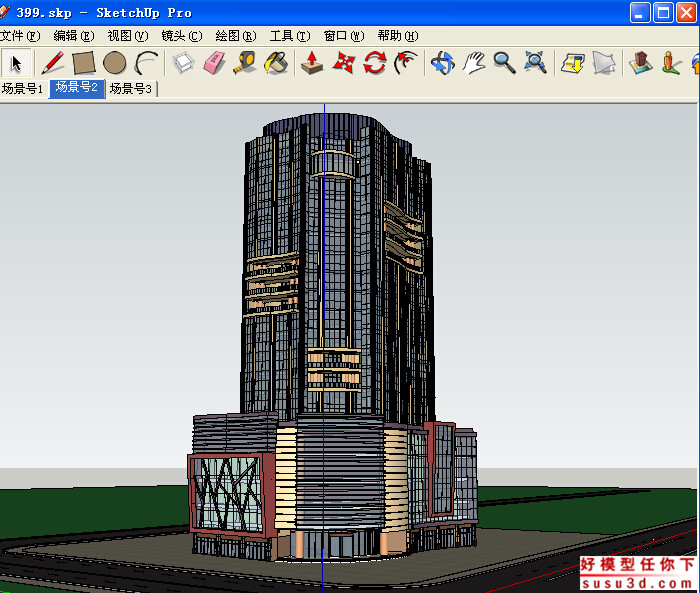Click the Google Earth preview figure icon
The width and height of the screenshot is (700, 593).
coord(671,63)
